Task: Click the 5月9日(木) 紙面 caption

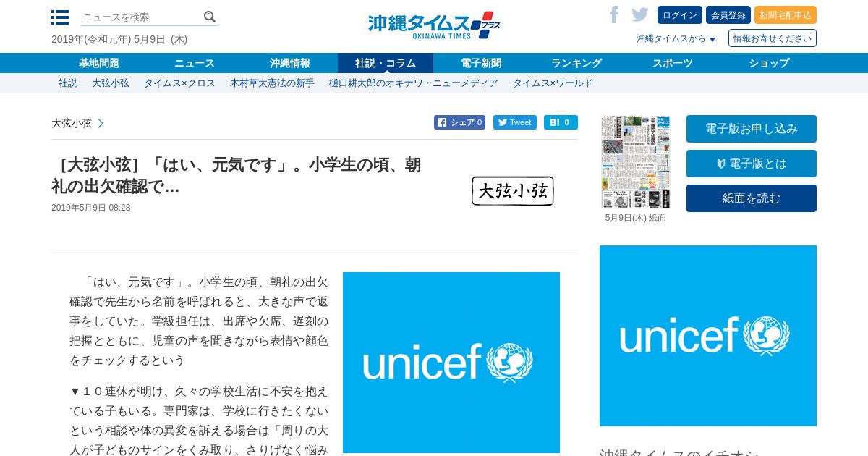Action: tap(636, 218)
